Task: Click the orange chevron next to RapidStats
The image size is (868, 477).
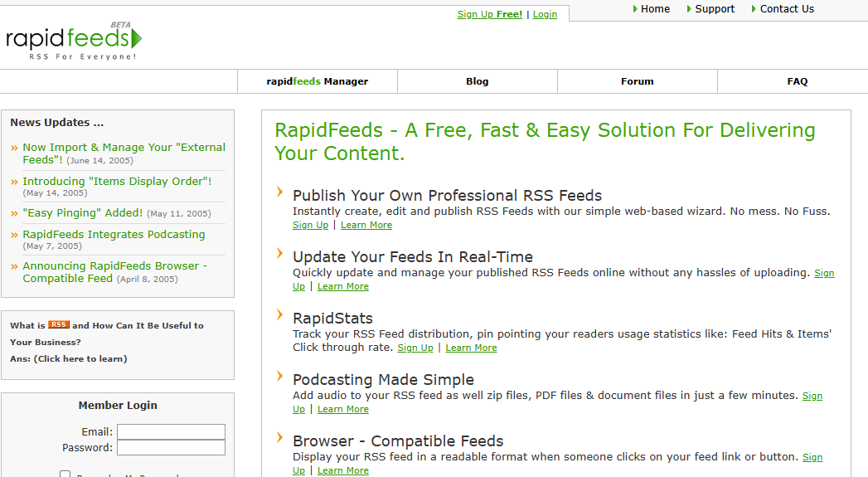Action: click(x=280, y=315)
